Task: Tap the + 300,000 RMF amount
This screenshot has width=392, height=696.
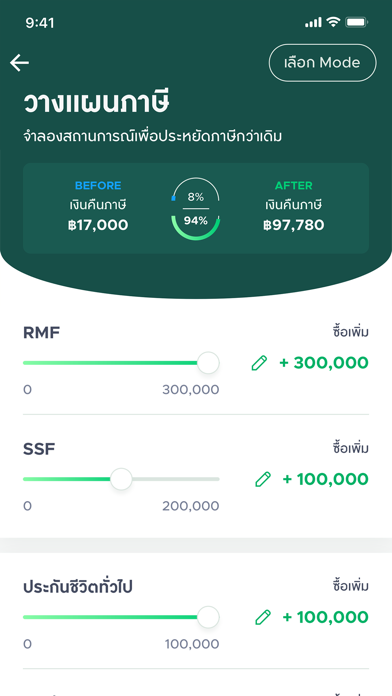Action: point(324,363)
